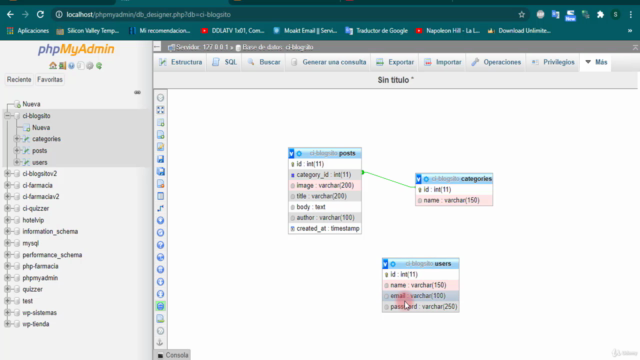
Task: Click the navigation tree link icon
Action: click(138, 93)
